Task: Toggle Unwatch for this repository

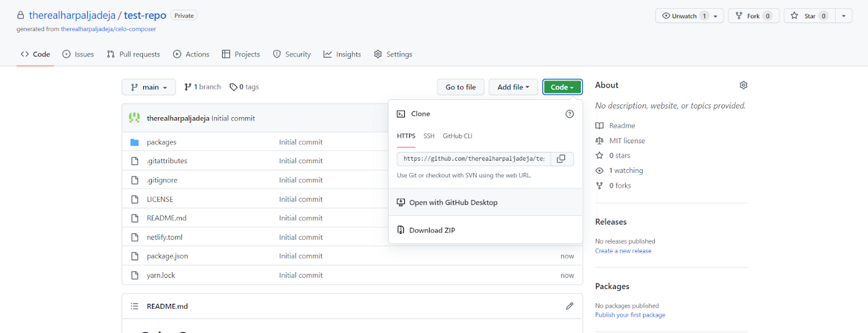Action: tap(683, 16)
